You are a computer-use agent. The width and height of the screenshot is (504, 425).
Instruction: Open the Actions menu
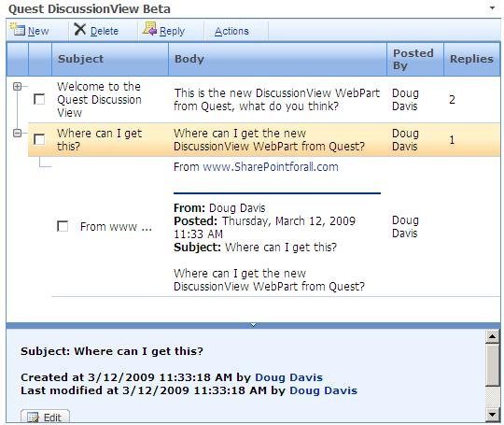point(231,31)
